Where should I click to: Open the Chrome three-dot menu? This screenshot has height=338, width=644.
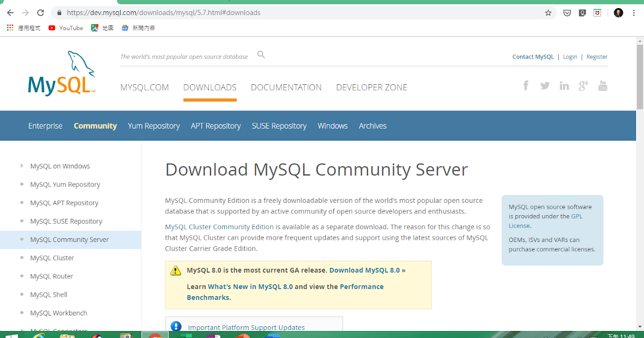[x=634, y=12]
